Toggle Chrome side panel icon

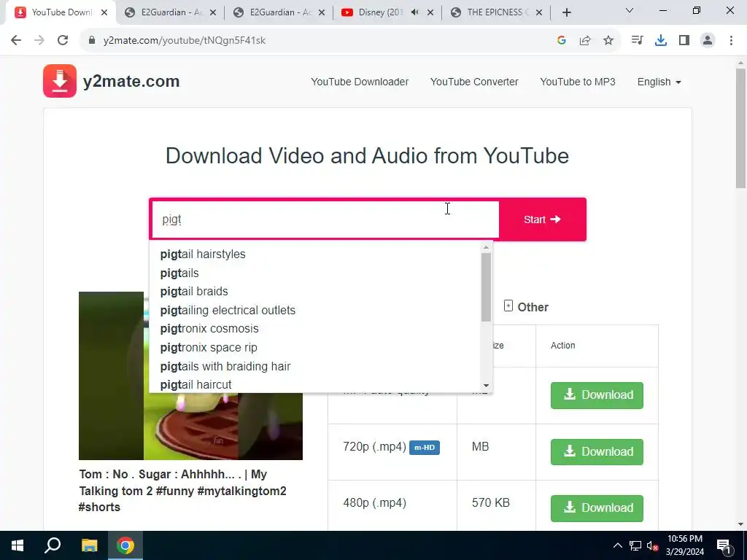pyautogui.click(x=684, y=41)
